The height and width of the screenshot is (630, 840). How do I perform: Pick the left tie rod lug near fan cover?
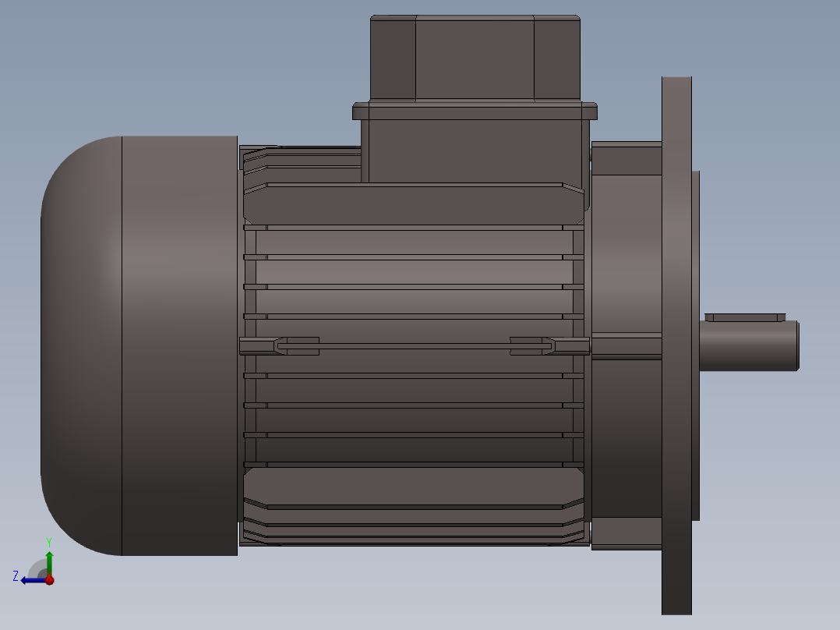(x=279, y=346)
